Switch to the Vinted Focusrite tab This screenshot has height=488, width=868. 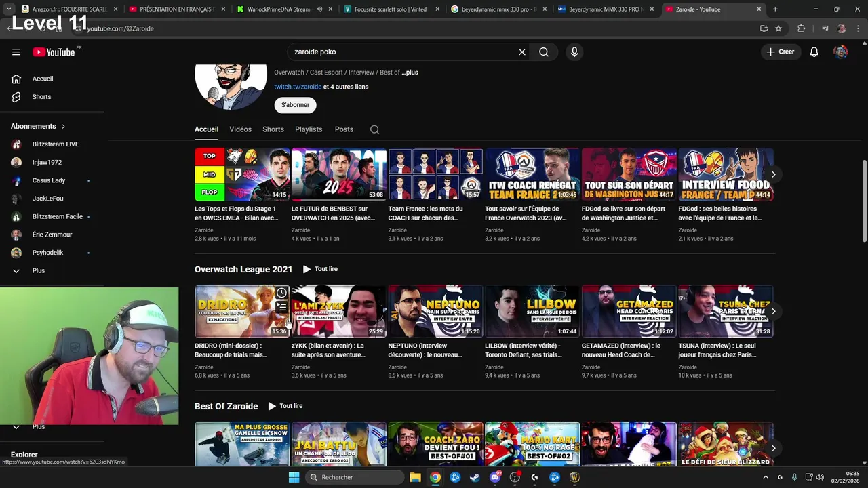391,9
